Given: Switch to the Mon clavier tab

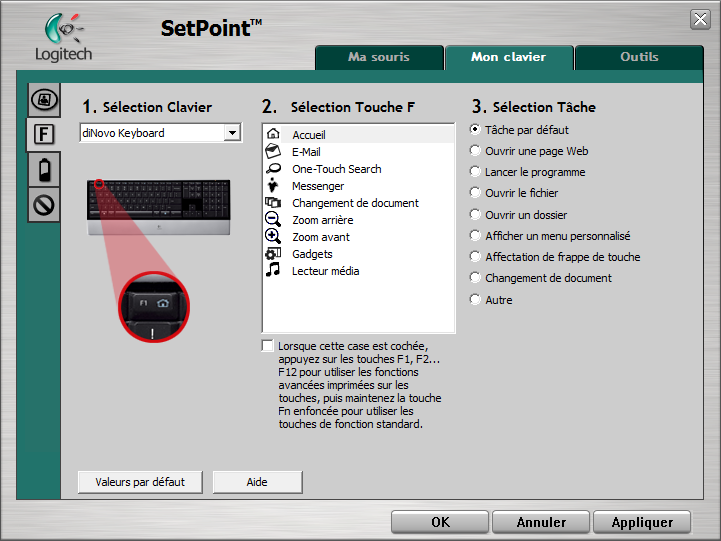Looking at the screenshot, I should pos(509,57).
